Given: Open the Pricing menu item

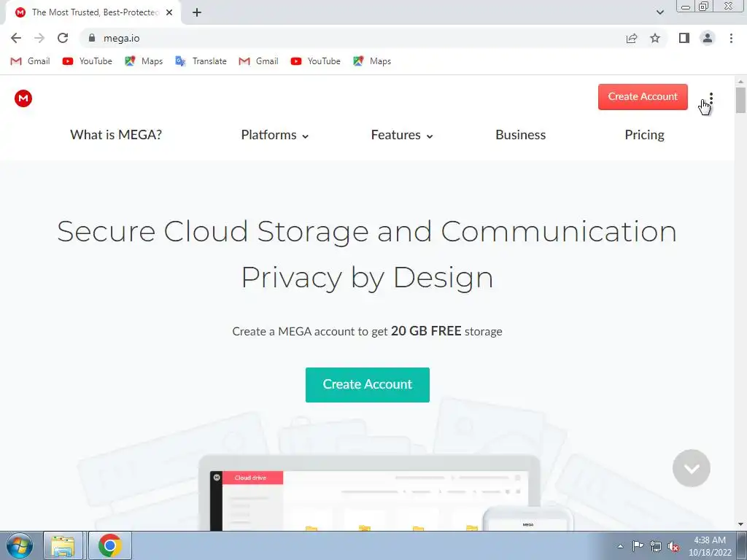Looking at the screenshot, I should [644, 135].
